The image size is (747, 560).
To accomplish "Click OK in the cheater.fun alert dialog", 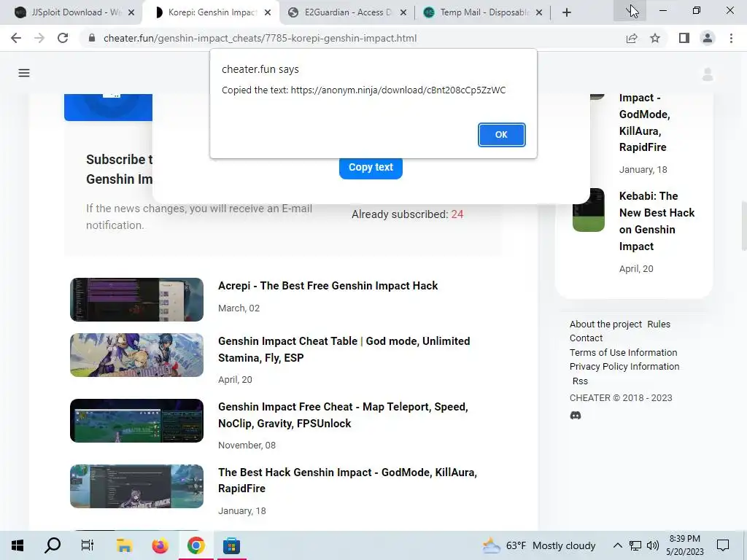I will pyautogui.click(x=501, y=135).
